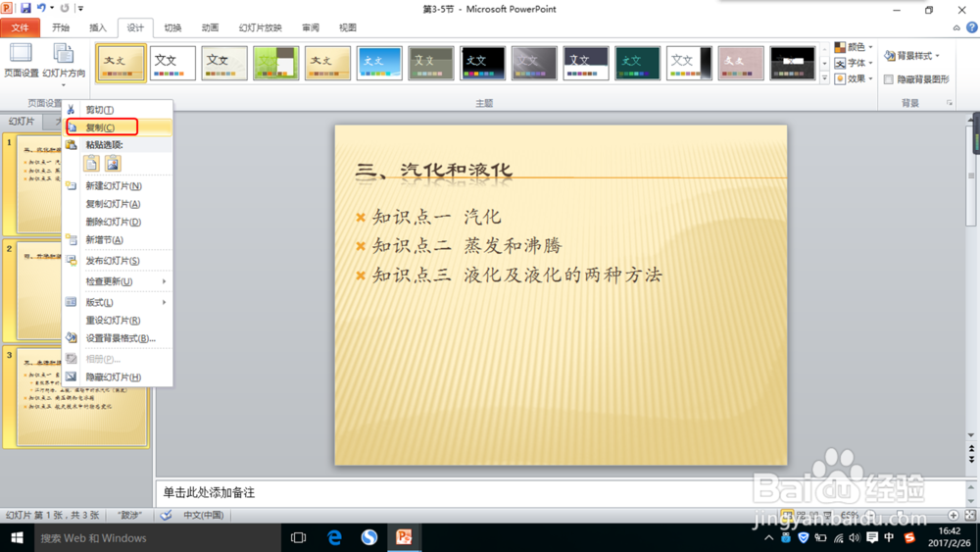This screenshot has height=552, width=980.
Task: Switch to the 视图 ribbon tab
Action: [x=348, y=27]
